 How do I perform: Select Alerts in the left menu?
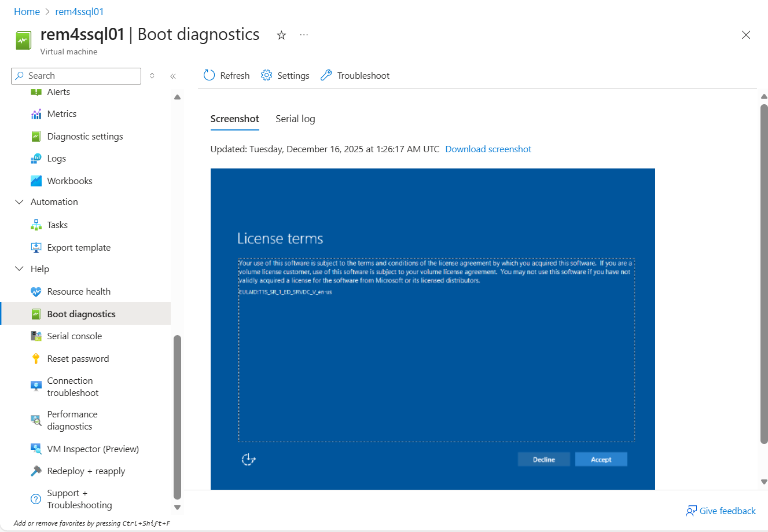(58, 91)
